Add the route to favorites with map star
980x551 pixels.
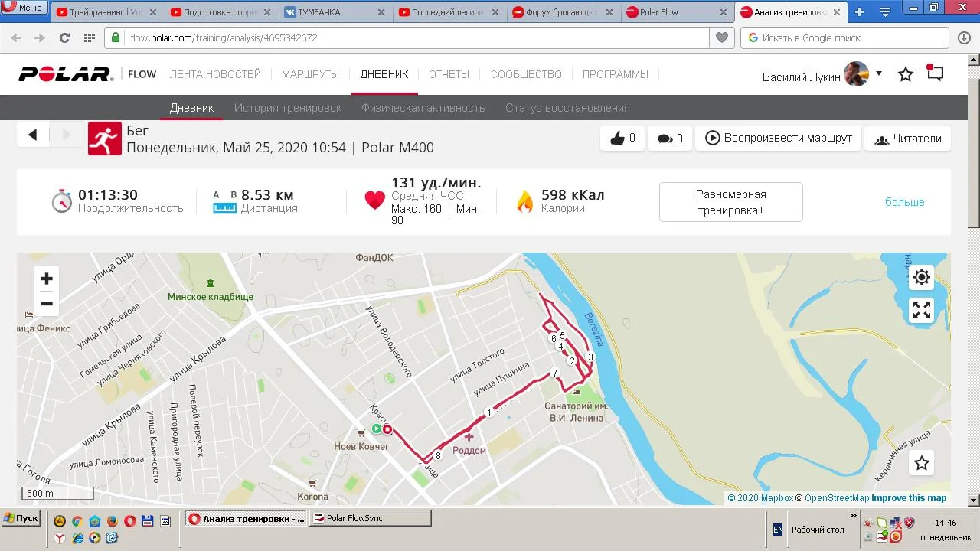[x=922, y=463]
